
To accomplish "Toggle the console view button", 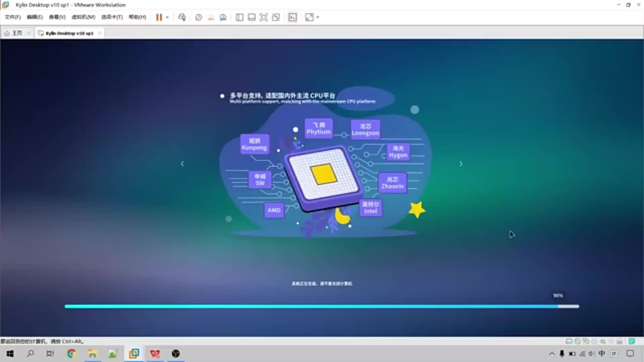I will tap(292, 17).
